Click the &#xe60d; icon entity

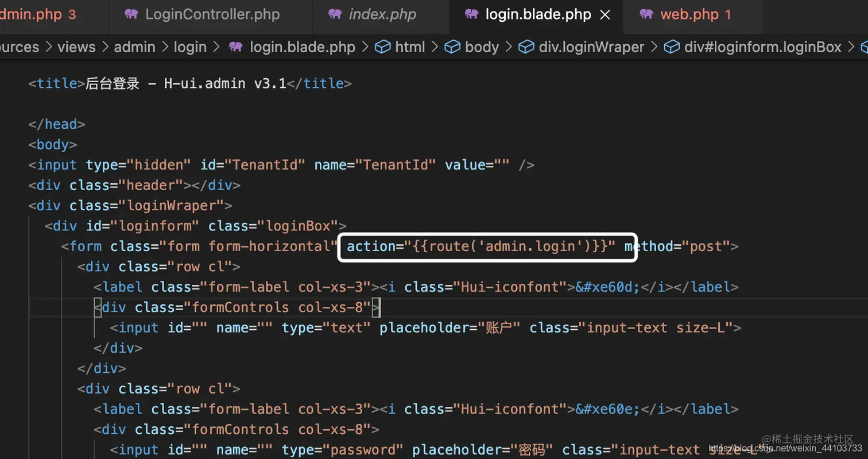(x=608, y=287)
